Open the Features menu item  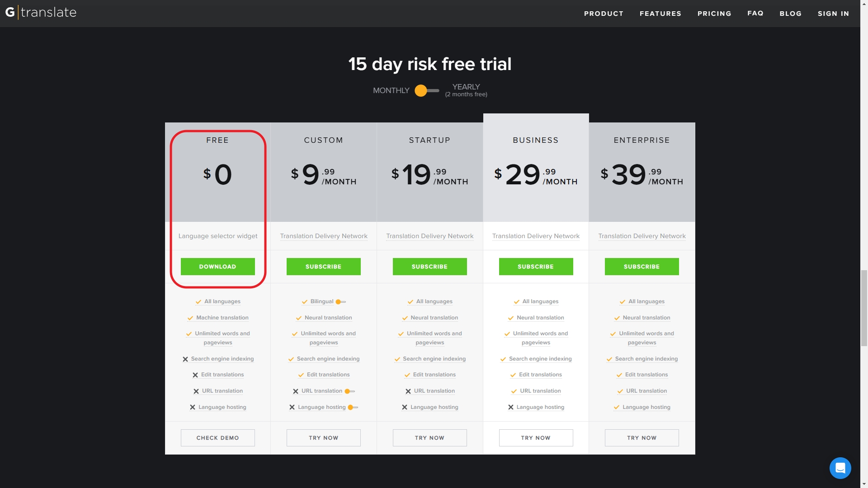pyautogui.click(x=660, y=14)
